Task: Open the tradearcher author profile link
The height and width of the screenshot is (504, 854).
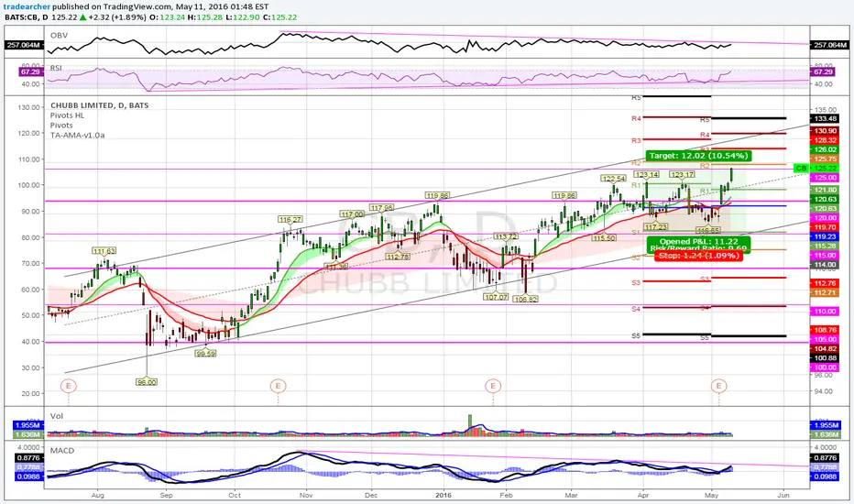Action: 27,7
